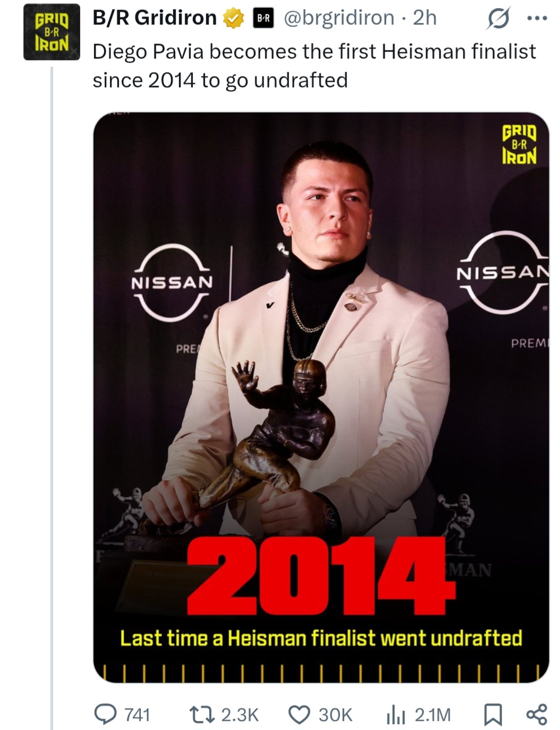The width and height of the screenshot is (560, 730).
Task: Click the gold verified badge
Action: click(x=233, y=19)
